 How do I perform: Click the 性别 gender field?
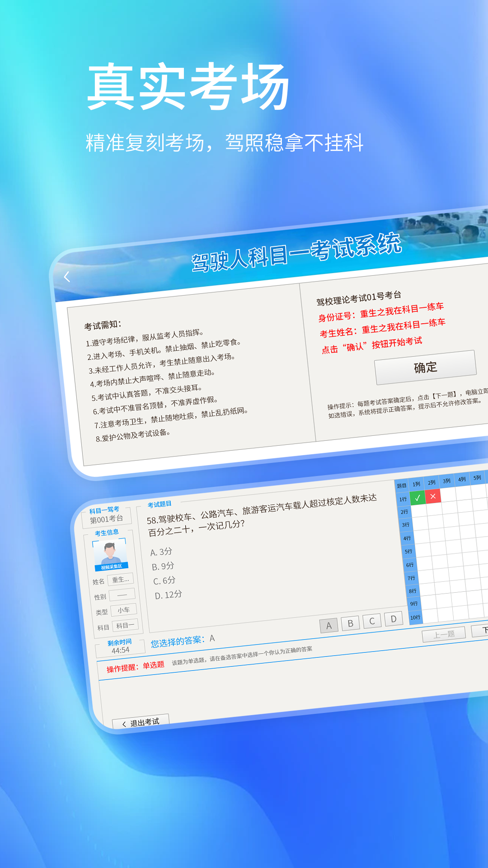click(122, 595)
